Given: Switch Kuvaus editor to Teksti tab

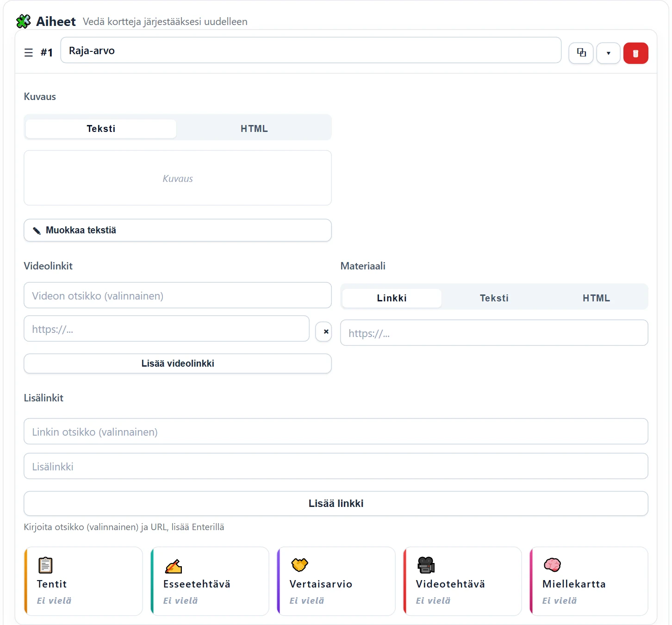Looking at the screenshot, I should point(101,129).
